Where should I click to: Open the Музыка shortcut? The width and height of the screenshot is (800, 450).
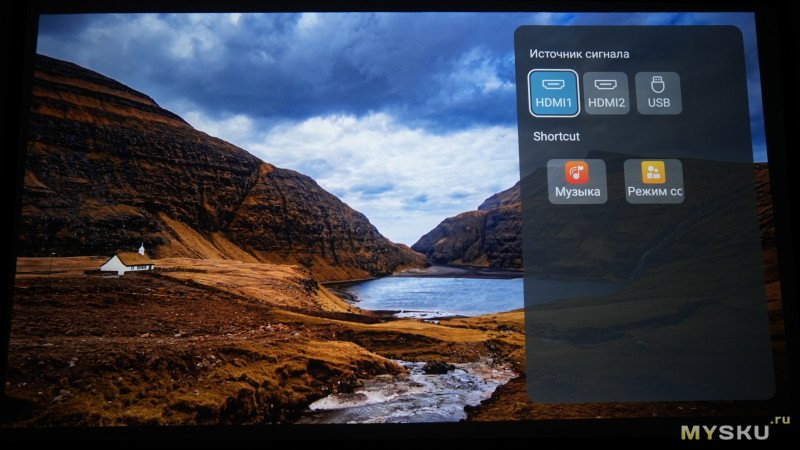(x=577, y=181)
